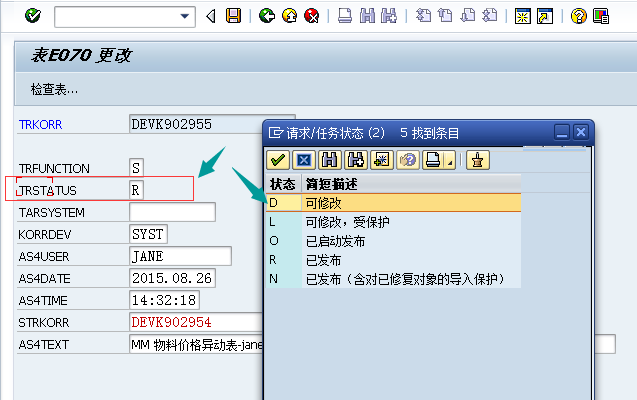Click the TRKORR field DEVK902955

(195, 124)
